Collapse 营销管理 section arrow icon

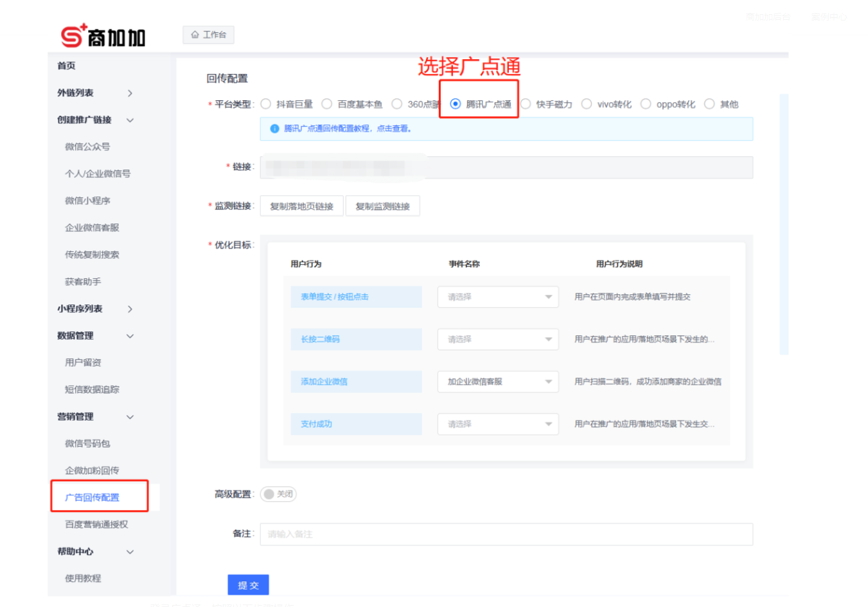(130, 417)
